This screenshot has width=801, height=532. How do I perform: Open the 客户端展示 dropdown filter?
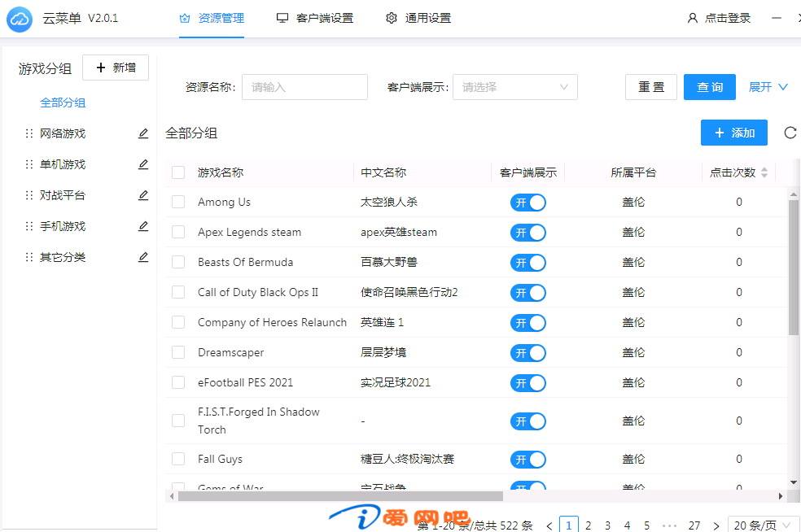[515, 87]
